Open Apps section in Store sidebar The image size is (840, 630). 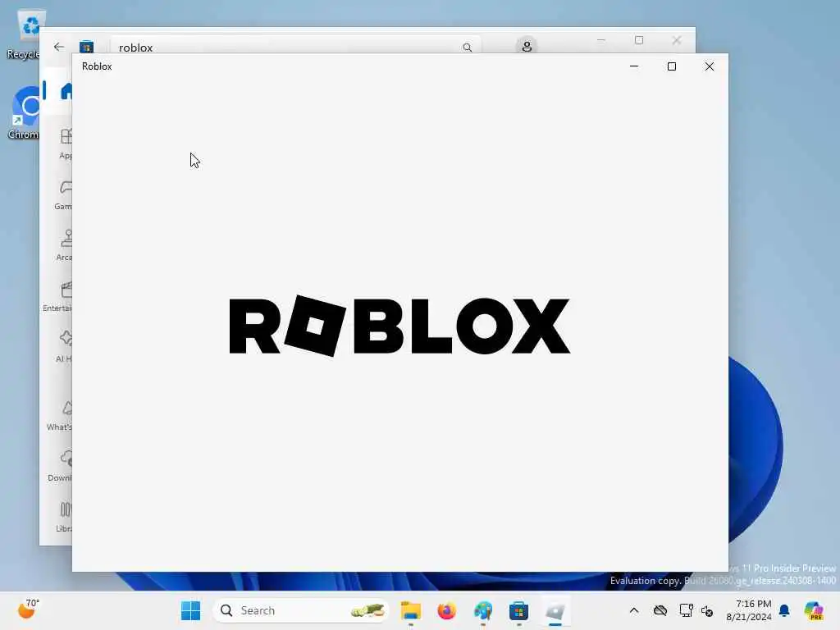tap(64, 144)
